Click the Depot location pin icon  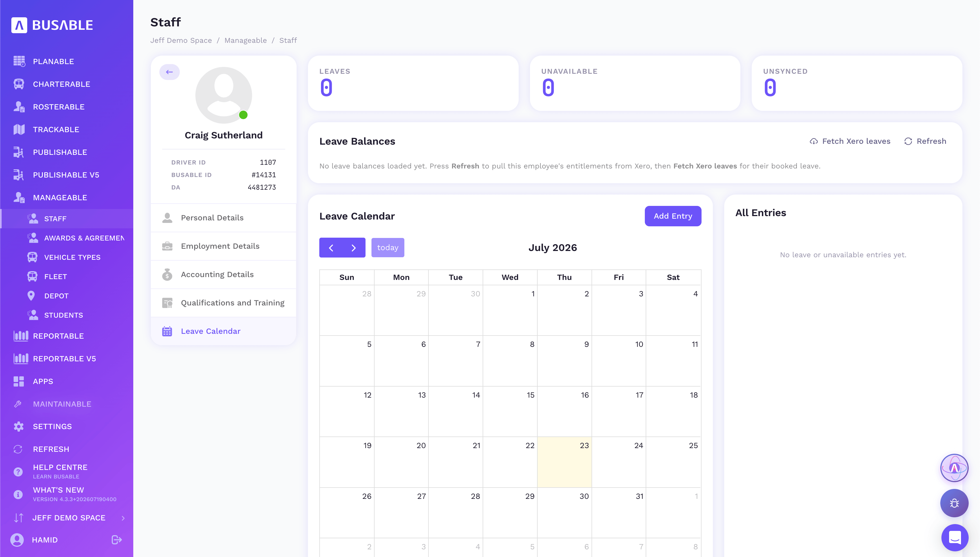point(31,296)
